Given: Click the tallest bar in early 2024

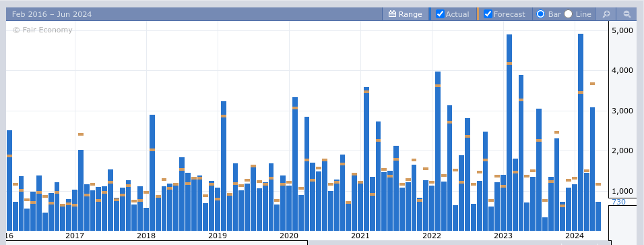Looking at the screenshot, I should click(580, 132).
